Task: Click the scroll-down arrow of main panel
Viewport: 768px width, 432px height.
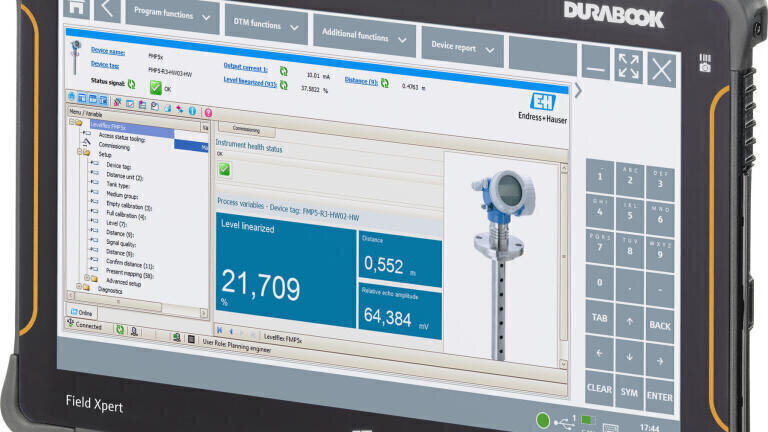Action: [x=564, y=364]
